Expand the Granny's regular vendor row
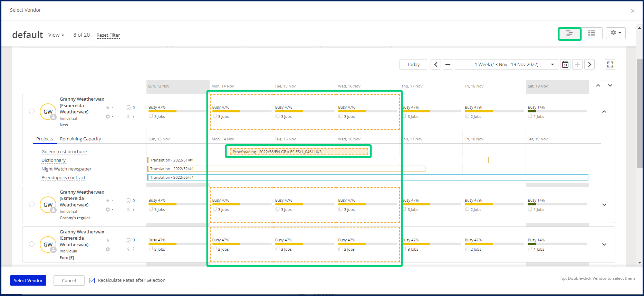The height and width of the screenshot is (296, 644). tap(604, 205)
